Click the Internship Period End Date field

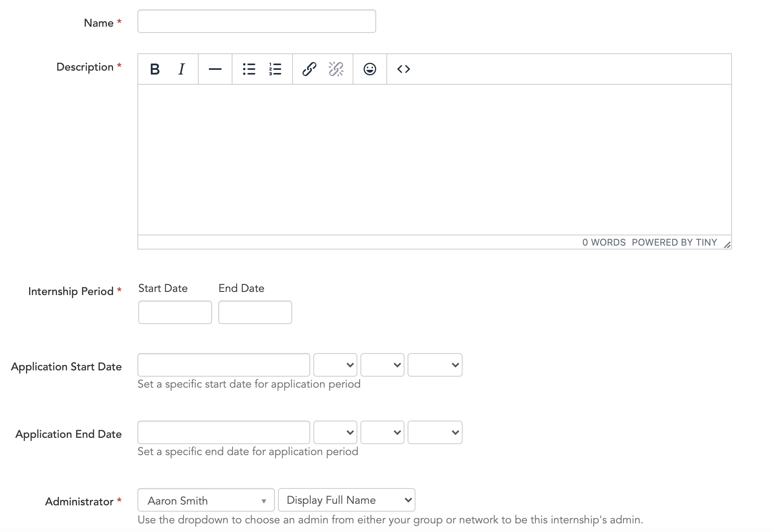coord(255,312)
